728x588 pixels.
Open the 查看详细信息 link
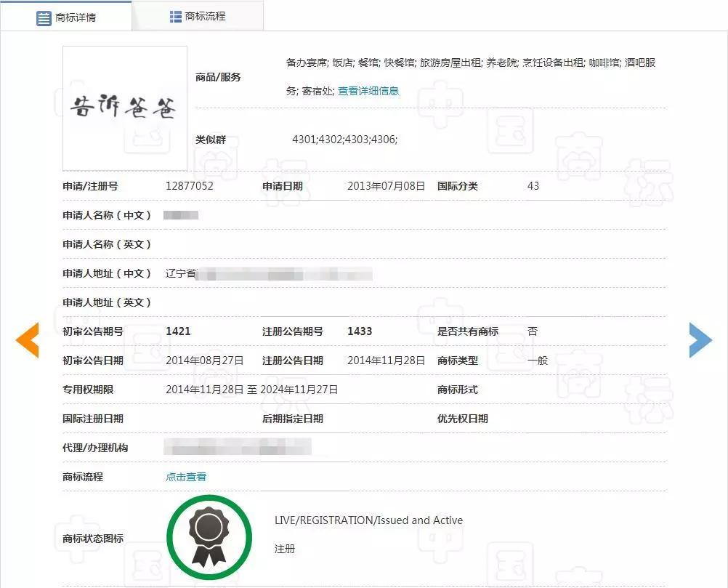tap(368, 91)
